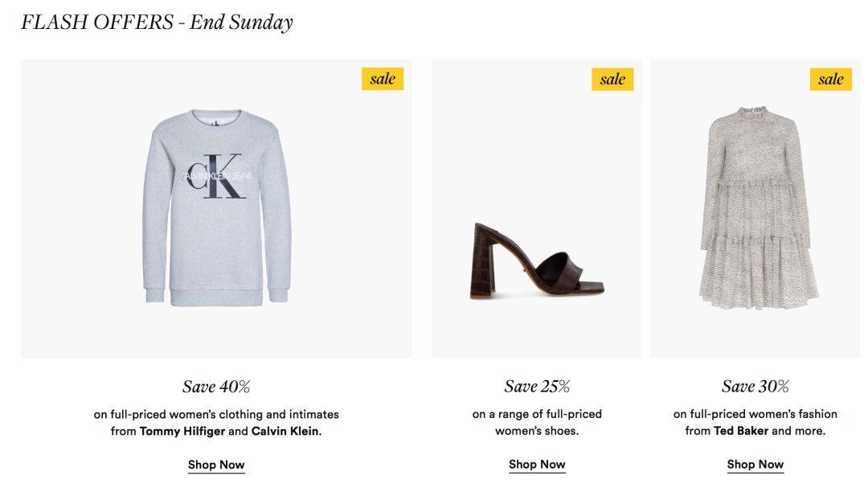Select the Save 30% heading
The height and width of the screenshot is (496, 868).
pyautogui.click(x=755, y=387)
